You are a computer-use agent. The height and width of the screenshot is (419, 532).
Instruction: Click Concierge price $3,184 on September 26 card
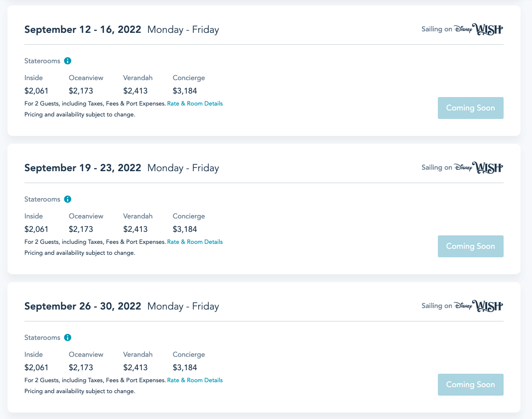[x=185, y=368]
